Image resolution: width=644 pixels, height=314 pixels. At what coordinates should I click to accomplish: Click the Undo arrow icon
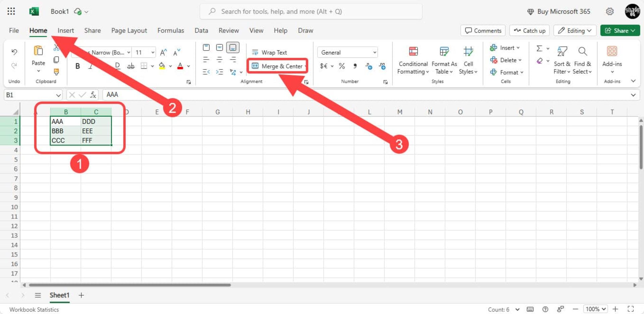[14, 52]
